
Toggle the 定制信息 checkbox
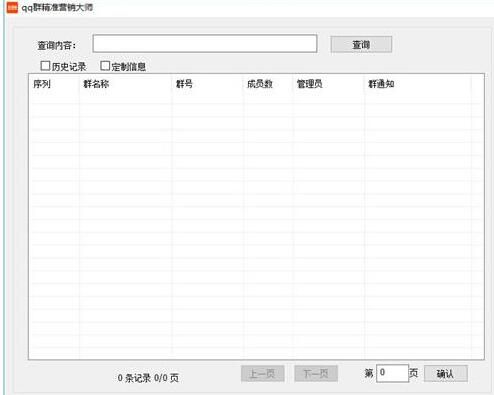(x=105, y=66)
